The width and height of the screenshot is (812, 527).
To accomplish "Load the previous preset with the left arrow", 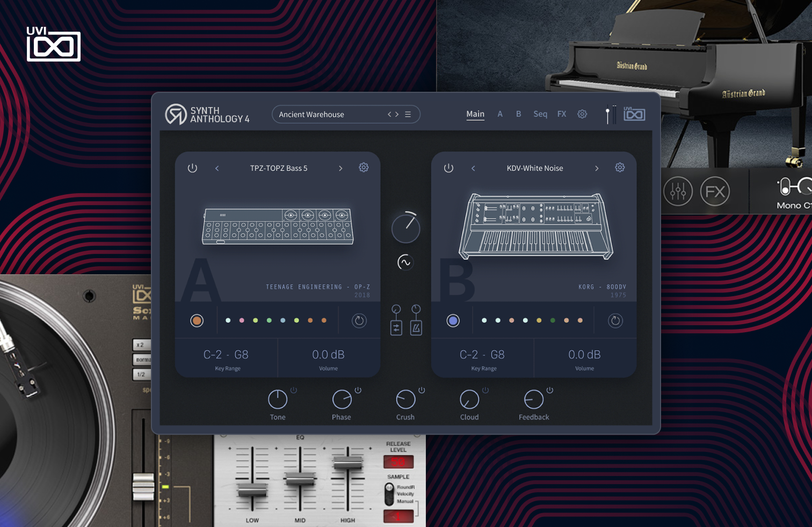I will point(390,114).
